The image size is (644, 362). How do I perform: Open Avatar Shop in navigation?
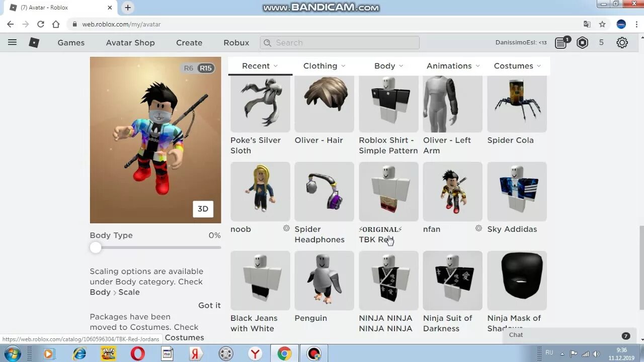tap(130, 43)
